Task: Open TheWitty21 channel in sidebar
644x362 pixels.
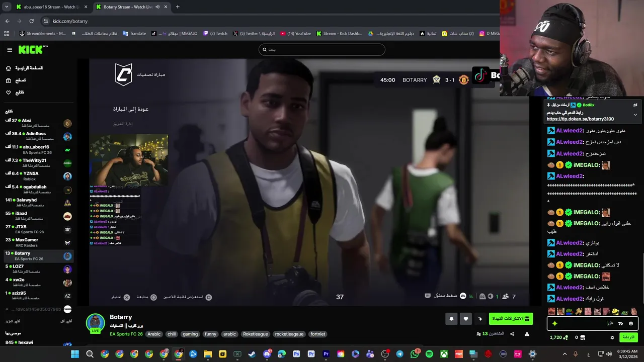Action: (x=38, y=163)
